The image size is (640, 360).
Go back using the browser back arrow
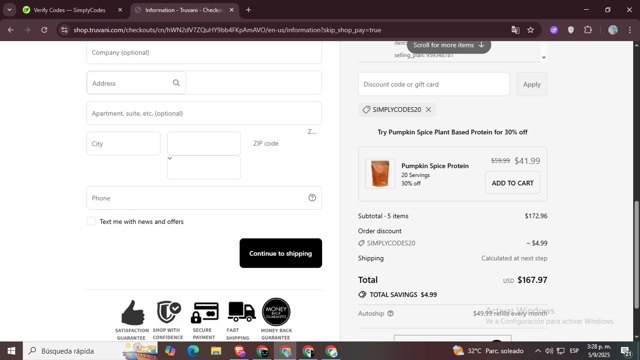(11, 30)
